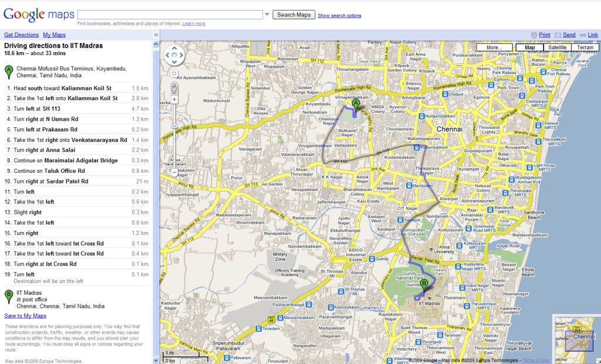
Task: Select the Perungudi station icon
Action: 418,342
